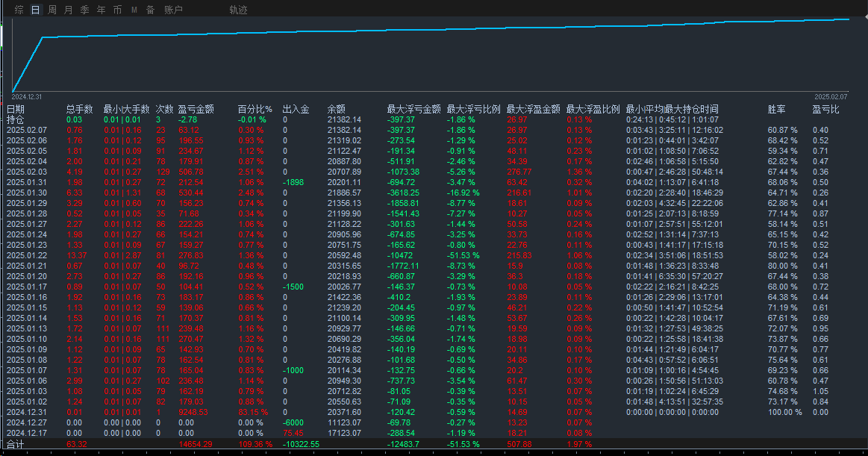Click the chart start date label 2024.12.31
The height and width of the screenshot is (456, 868).
(x=27, y=97)
